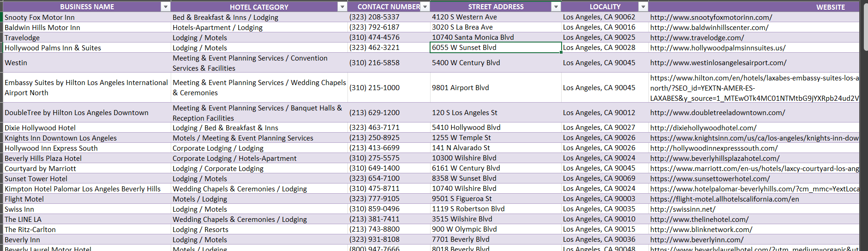Open the HOTEL CATEGORY filter dropdown
This screenshot has height=251, width=868.
(x=342, y=7)
